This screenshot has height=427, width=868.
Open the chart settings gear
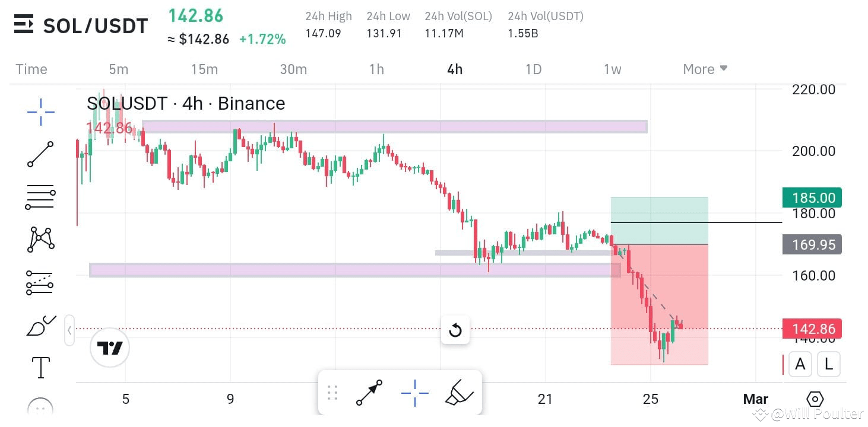pos(815,399)
